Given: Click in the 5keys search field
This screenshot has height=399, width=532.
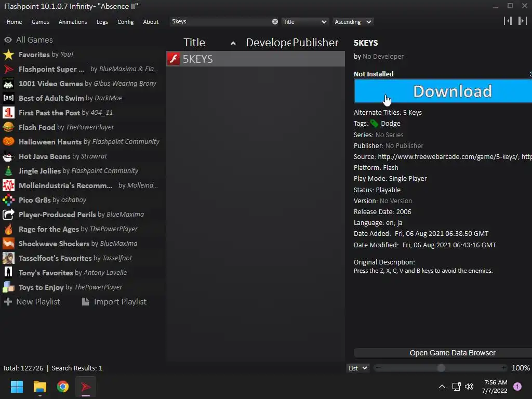Looking at the screenshot, I should click(220, 22).
